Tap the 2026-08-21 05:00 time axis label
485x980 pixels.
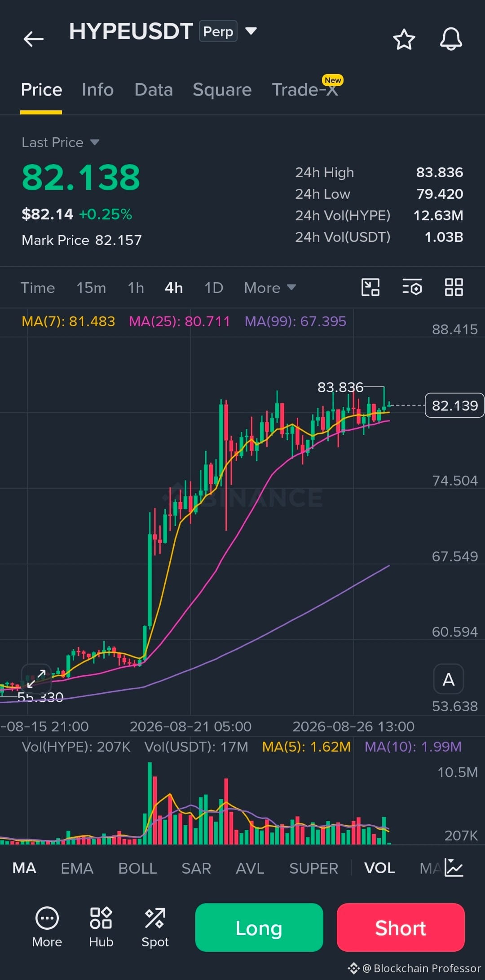pyautogui.click(x=190, y=726)
